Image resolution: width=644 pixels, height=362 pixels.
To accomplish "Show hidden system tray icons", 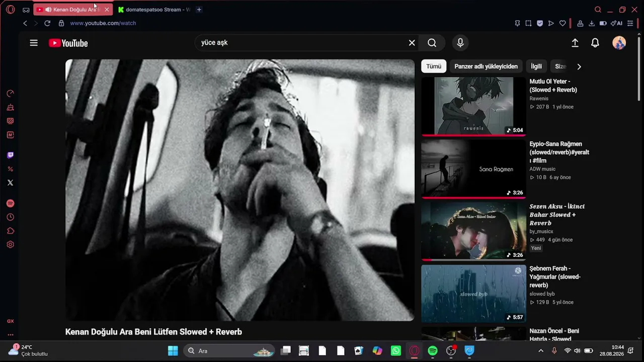I will pos(541,351).
